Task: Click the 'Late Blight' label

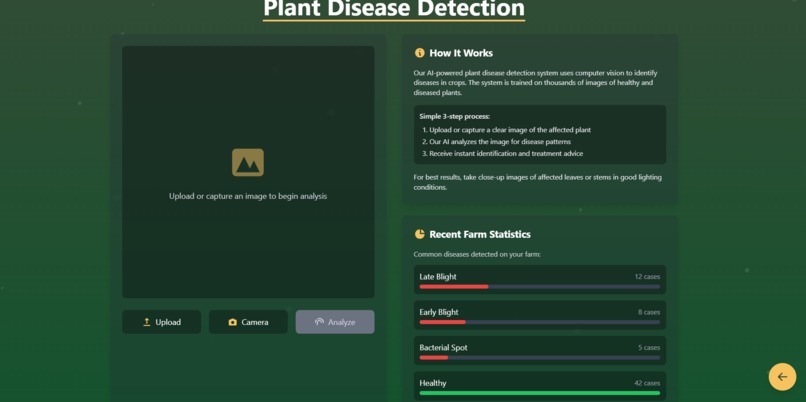Action: click(438, 277)
